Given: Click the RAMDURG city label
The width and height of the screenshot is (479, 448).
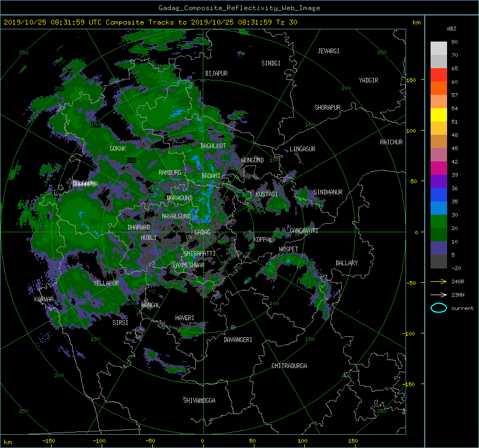Looking at the screenshot, I should (x=170, y=173).
